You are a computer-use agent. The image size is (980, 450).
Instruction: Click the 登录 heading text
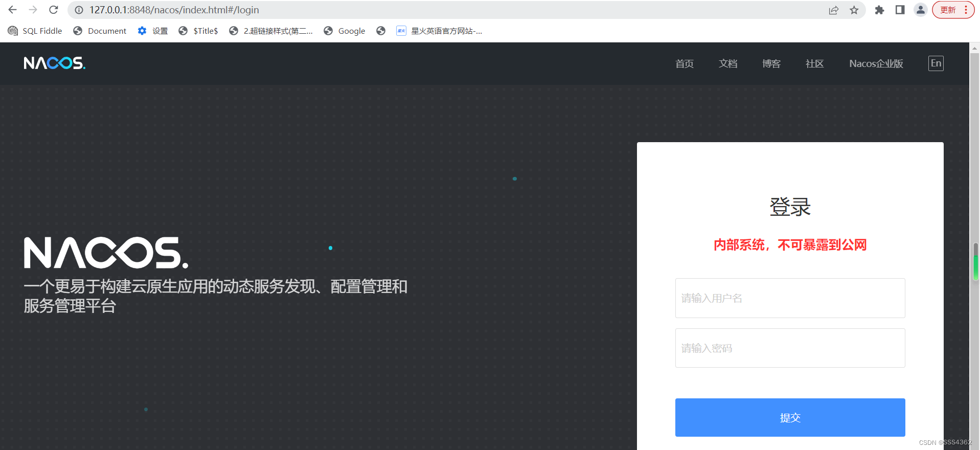[x=790, y=207]
